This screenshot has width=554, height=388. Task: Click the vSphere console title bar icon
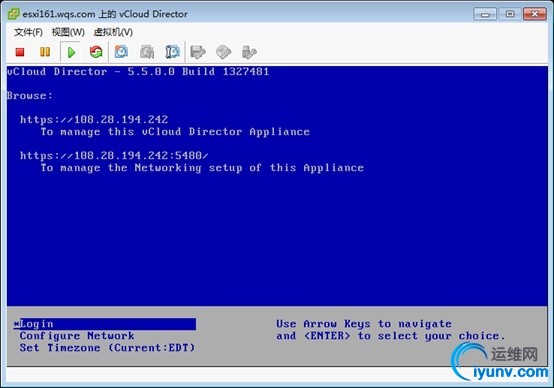pyautogui.click(x=13, y=14)
